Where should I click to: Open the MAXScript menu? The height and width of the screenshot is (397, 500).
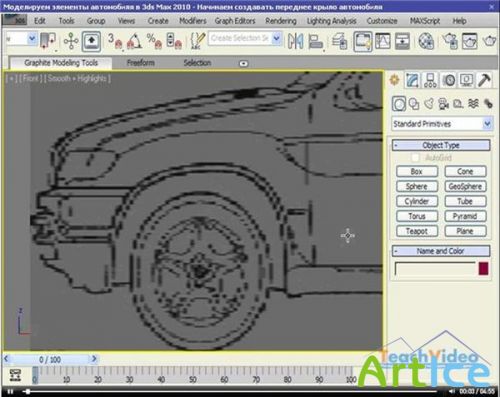[425, 21]
